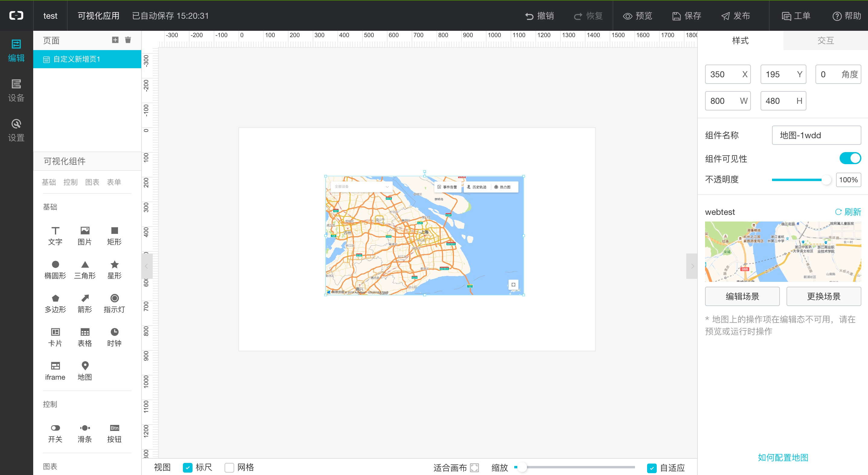The image size is (868, 475).
Task: Switch to the 交互 interaction tab
Action: (825, 40)
